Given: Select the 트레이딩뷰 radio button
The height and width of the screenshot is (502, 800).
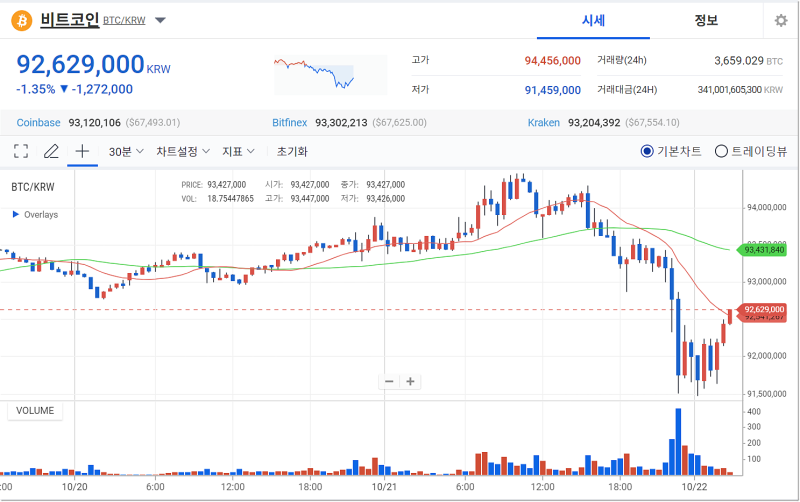Looking at the screenshot, I should click(721, 152).
